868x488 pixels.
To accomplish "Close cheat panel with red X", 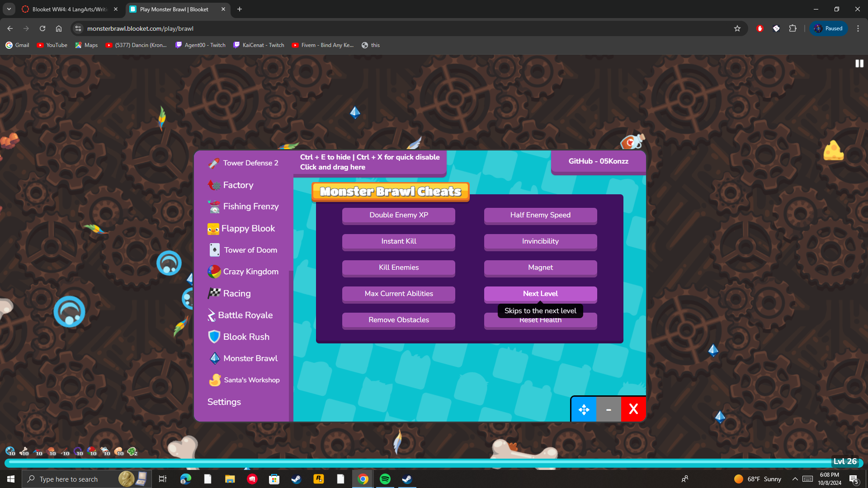I will tap(633, 409).
